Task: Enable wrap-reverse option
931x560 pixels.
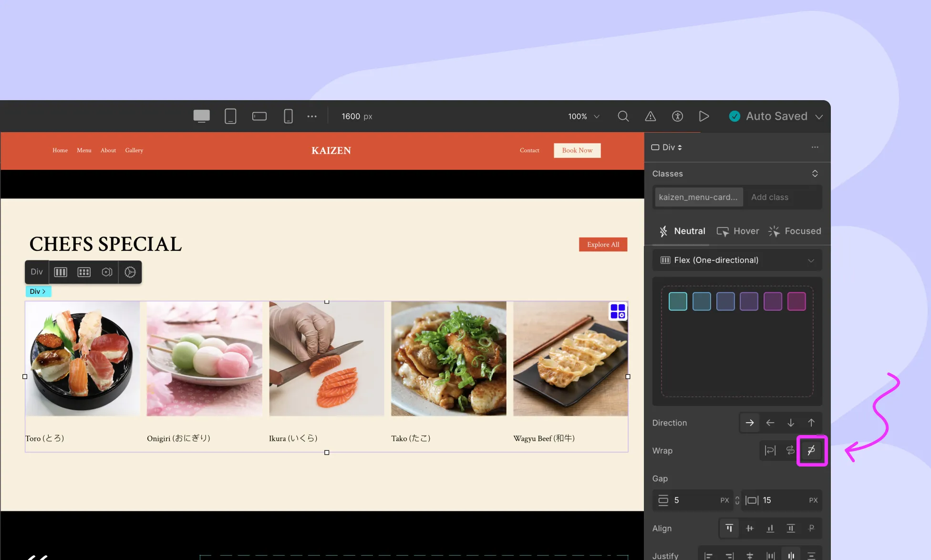Action: [x=791, y=450]
